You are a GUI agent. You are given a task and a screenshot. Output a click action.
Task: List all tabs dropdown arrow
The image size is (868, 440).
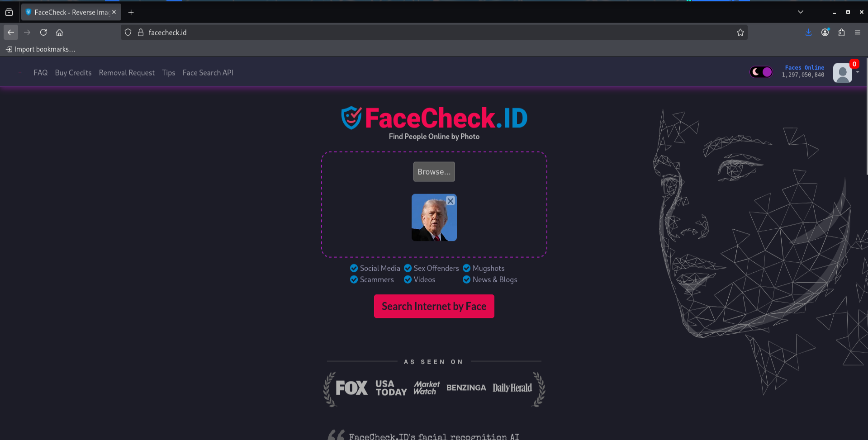801,12
